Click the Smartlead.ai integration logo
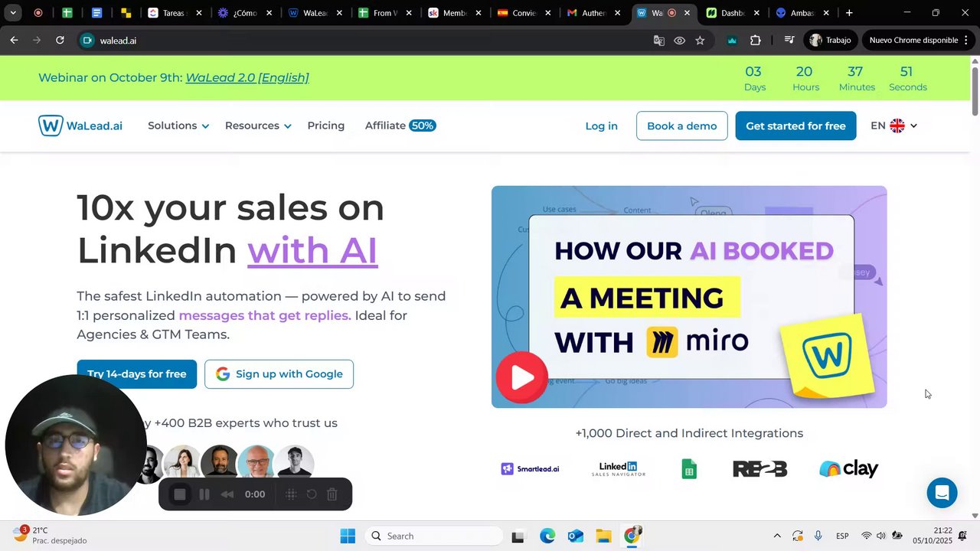This screenshot has height=551, width=980. [530, 469]
